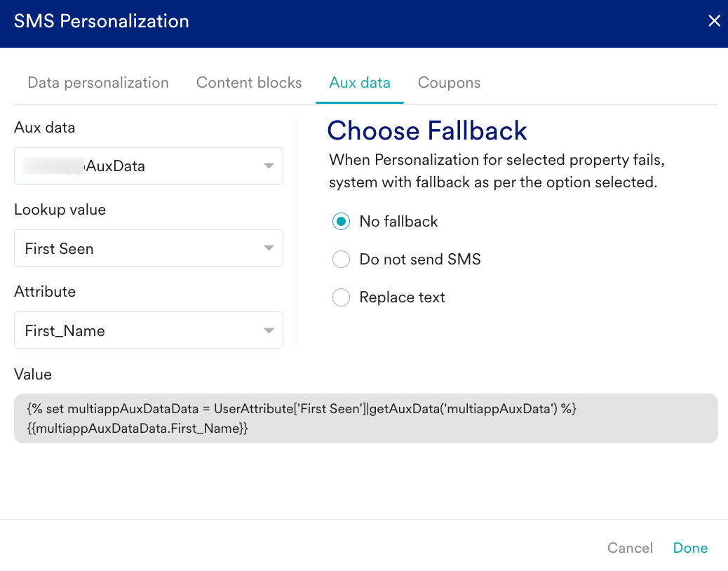Click the SMS Personalization title bar text
728x571 pixels.
(102, 21)
